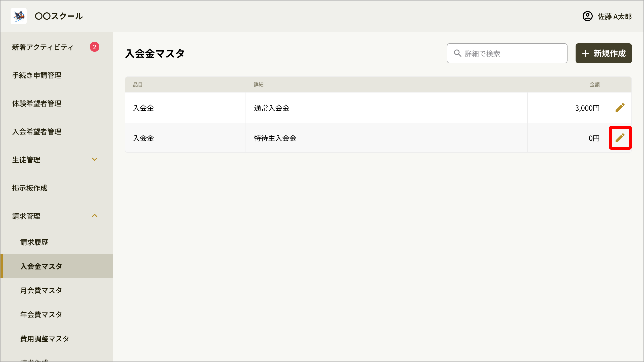Click 入会金 in the 特待生入会金 row
This screenshot has height=362, width=644.
tap(143, 138)
